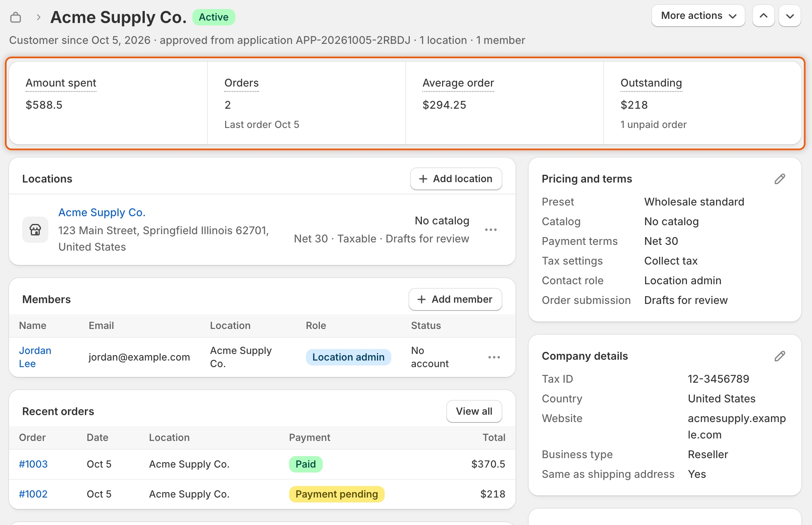Click the jordan@example.com email cell
The height and width of the screenshot is (525, 812).
pos(139,357)
